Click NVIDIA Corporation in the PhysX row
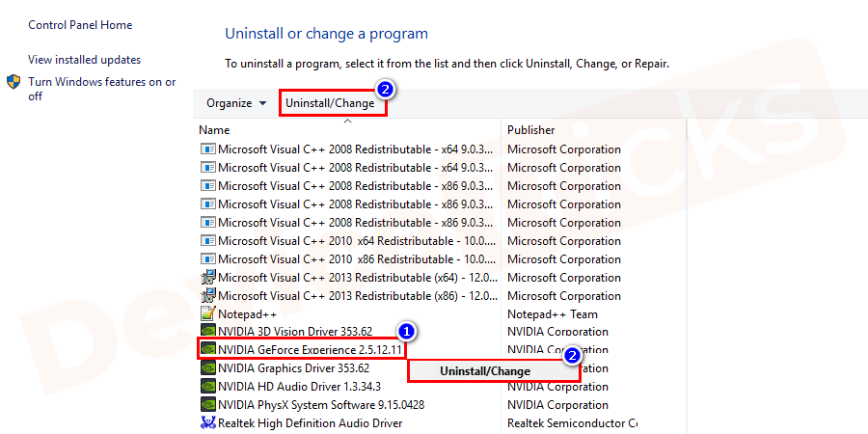Screen dimensions: 868x434 point(557,405)
